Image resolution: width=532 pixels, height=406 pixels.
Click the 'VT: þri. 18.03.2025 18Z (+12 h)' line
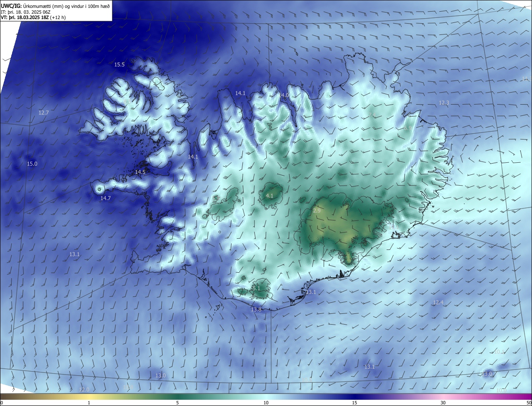point(33,17)
